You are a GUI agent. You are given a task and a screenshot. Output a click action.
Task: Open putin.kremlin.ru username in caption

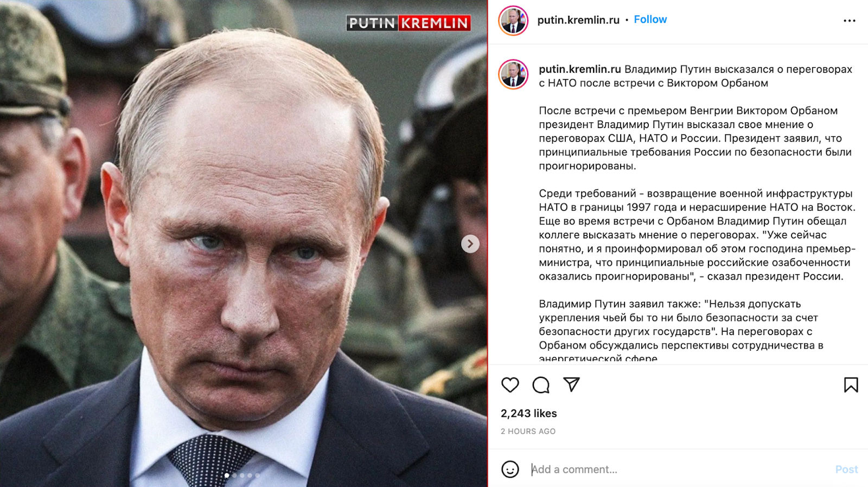580,69
